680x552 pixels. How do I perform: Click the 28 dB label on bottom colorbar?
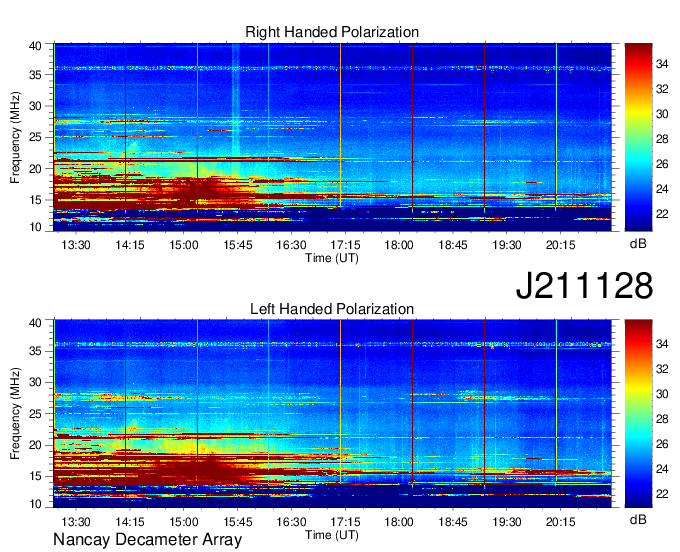tap(662, 419)
